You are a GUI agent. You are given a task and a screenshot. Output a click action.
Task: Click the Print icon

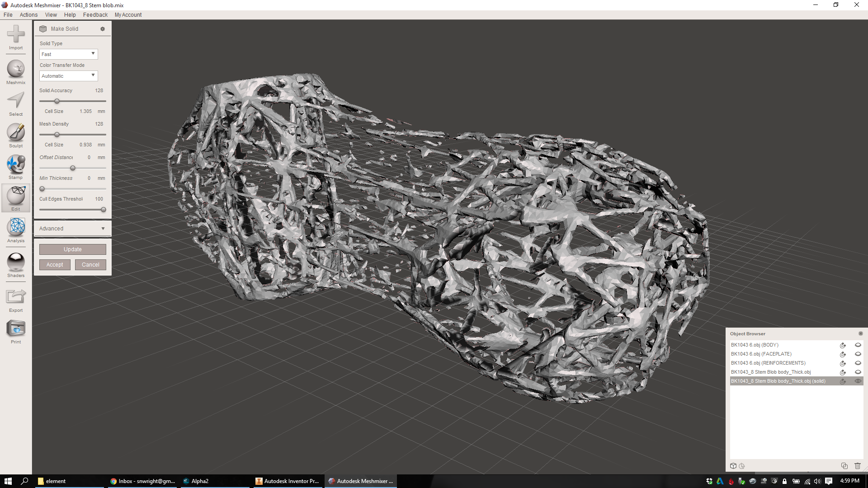(x=16, y=328)
